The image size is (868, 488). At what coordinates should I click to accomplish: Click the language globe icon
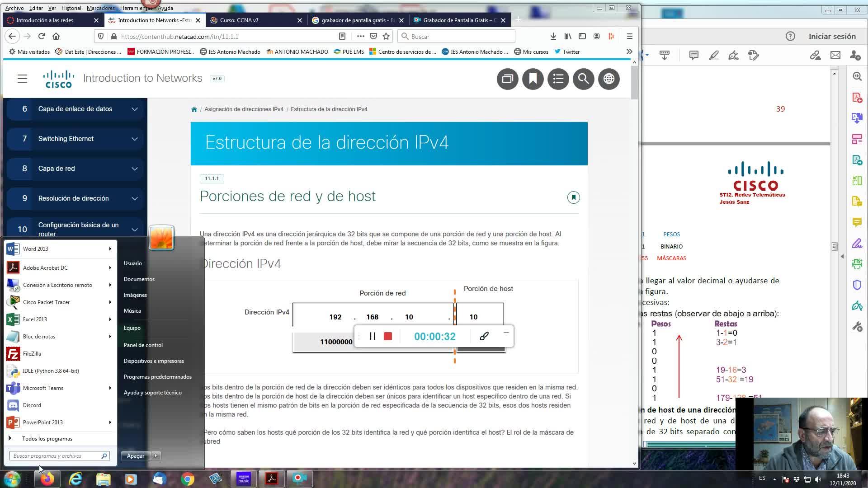609,79
